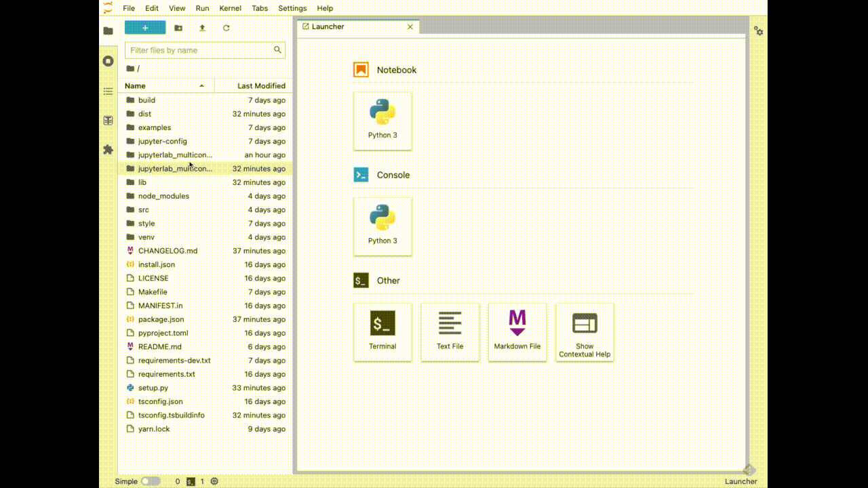Open the Settings menu
The height and width of the screenshot is (488, 868).
[x=292, y=8]
